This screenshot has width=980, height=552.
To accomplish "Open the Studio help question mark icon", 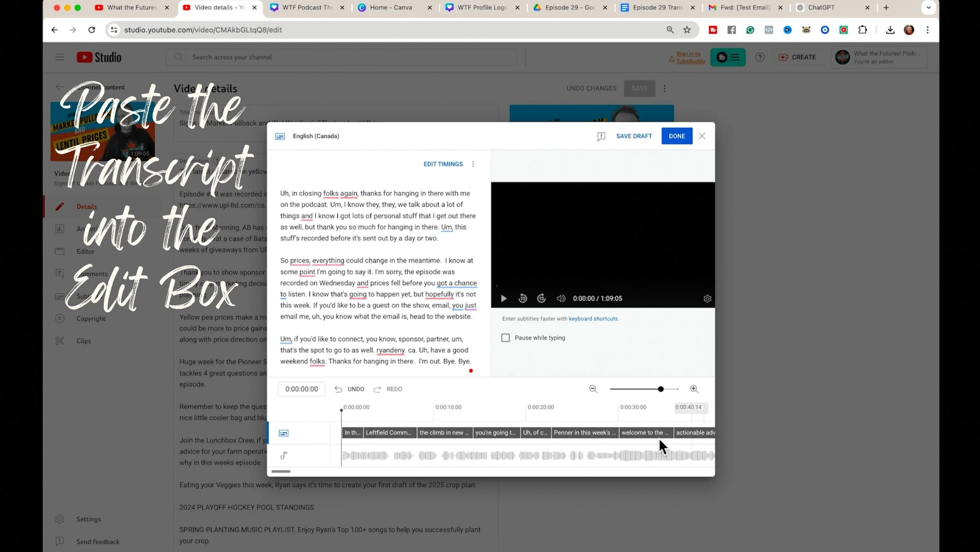I will point(760,57).
